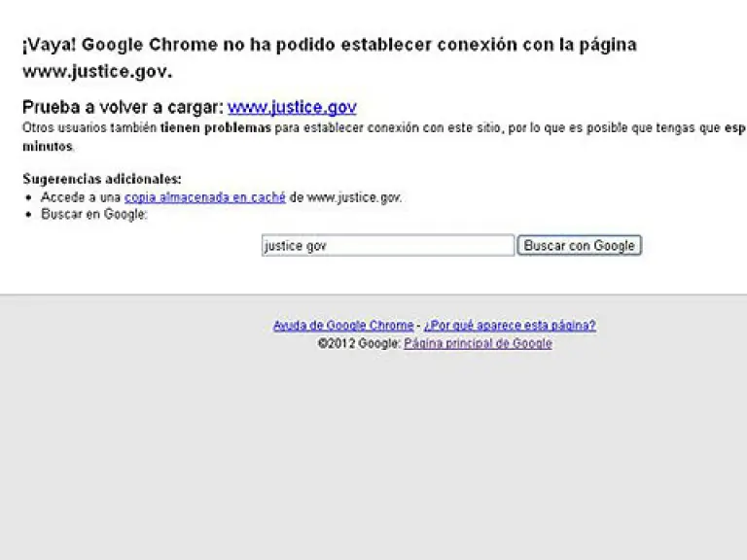Click the bold "tienen problemas" text
The height and width of the screenshot is (560, 747).
tap(216, 127)
